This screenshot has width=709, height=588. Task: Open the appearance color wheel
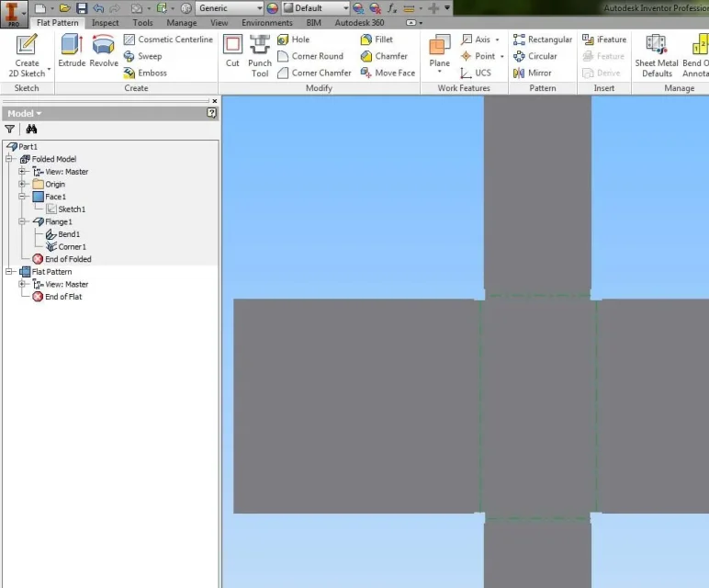pos(272,8)
